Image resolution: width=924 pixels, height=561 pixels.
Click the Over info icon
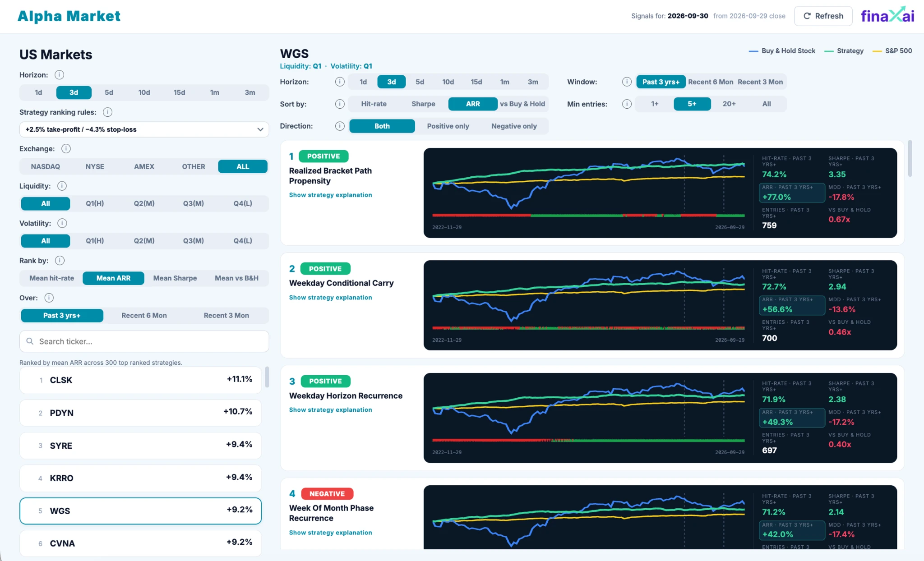[49, 298]
